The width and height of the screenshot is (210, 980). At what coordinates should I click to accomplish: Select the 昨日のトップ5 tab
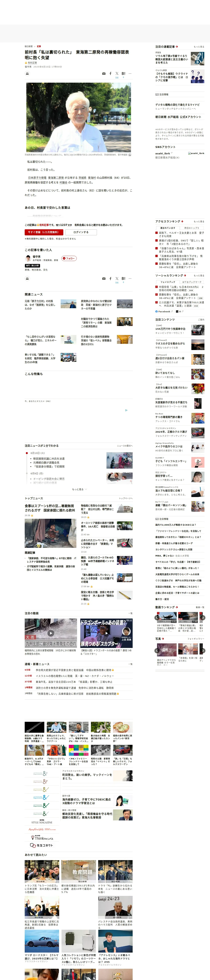click(192, 228)
